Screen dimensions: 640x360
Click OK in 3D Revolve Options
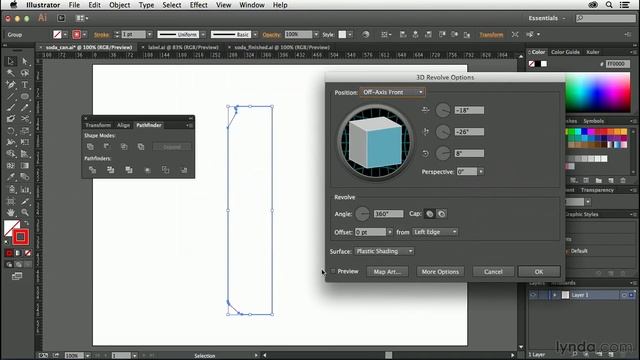(539, 271)
